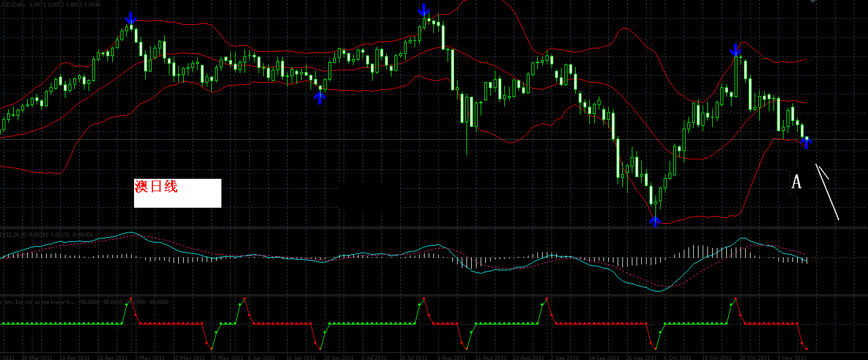Click the blue down arrow above late July high

[x=423, y=10]
